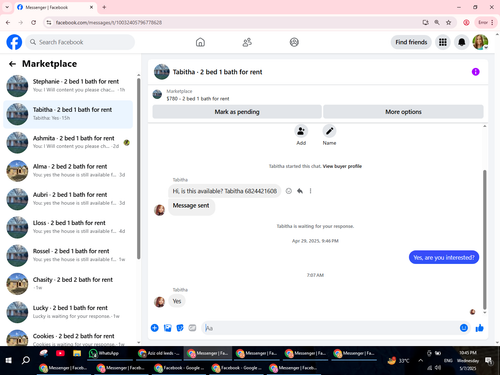Open more options dots on Tabitha's message

click(x=310, y=191)
